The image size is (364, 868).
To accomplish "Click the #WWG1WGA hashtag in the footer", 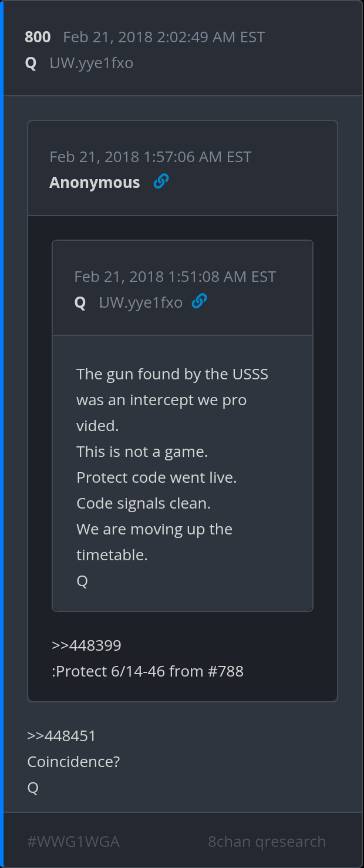I will click(x=73, y=842).
